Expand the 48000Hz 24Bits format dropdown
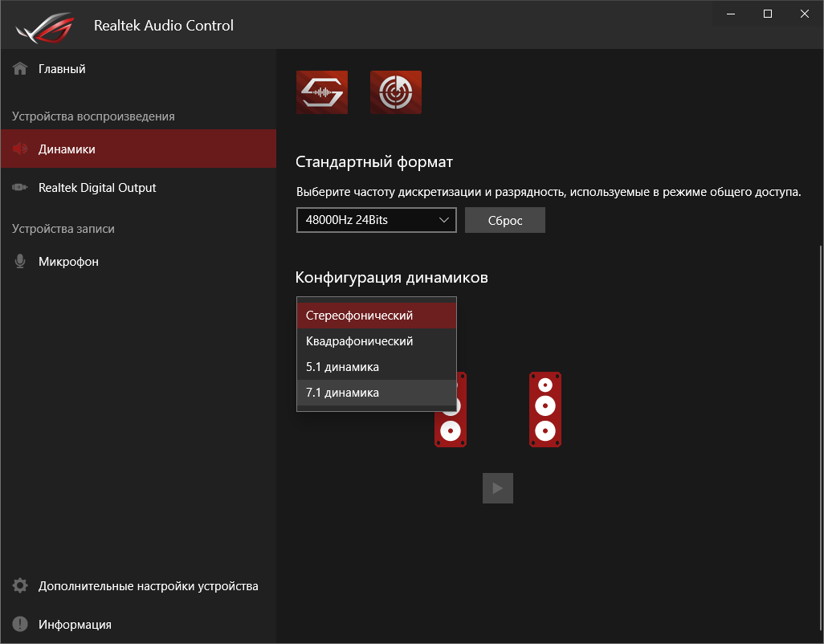The image size is (824, 644). coord(376,220)
